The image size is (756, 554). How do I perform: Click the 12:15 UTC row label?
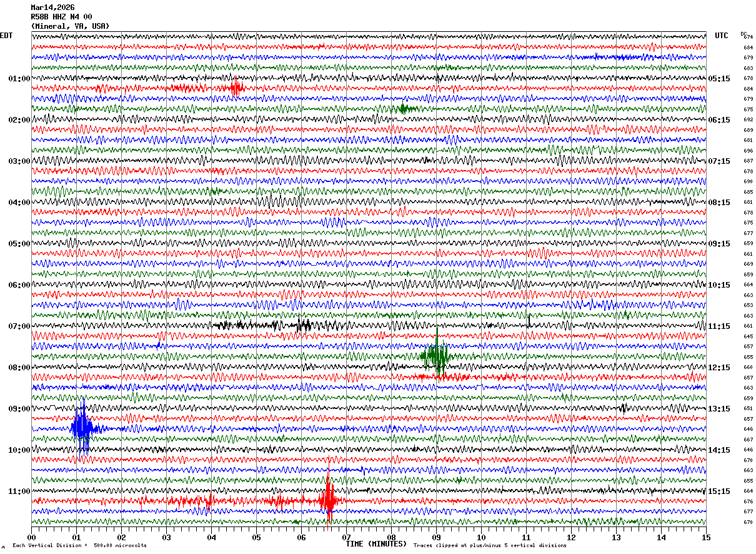[x=719, y=368]
